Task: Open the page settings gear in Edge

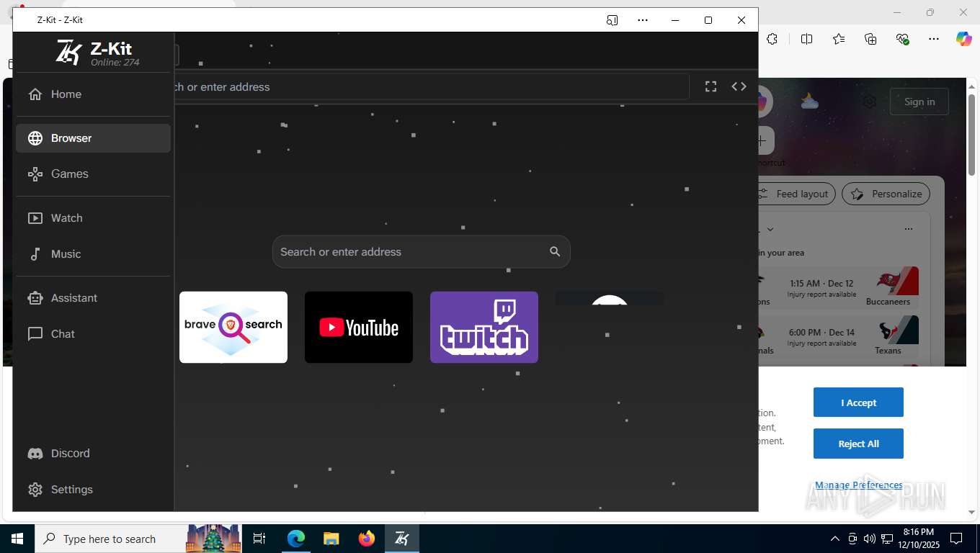Action: point(870,102)
